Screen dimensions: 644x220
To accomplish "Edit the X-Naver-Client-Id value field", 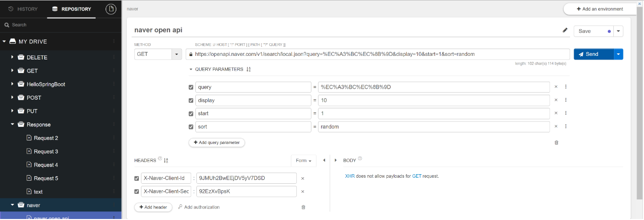I will tap(247, 178).
